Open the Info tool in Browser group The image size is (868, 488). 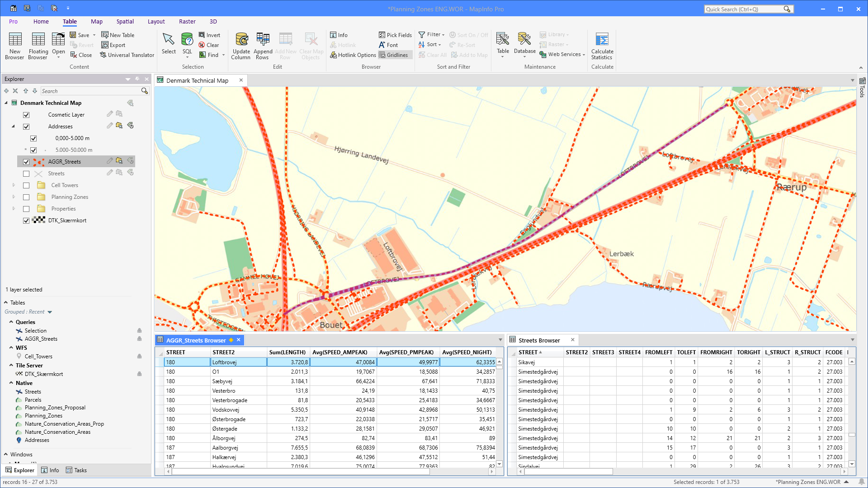click(x=339, y=35)
